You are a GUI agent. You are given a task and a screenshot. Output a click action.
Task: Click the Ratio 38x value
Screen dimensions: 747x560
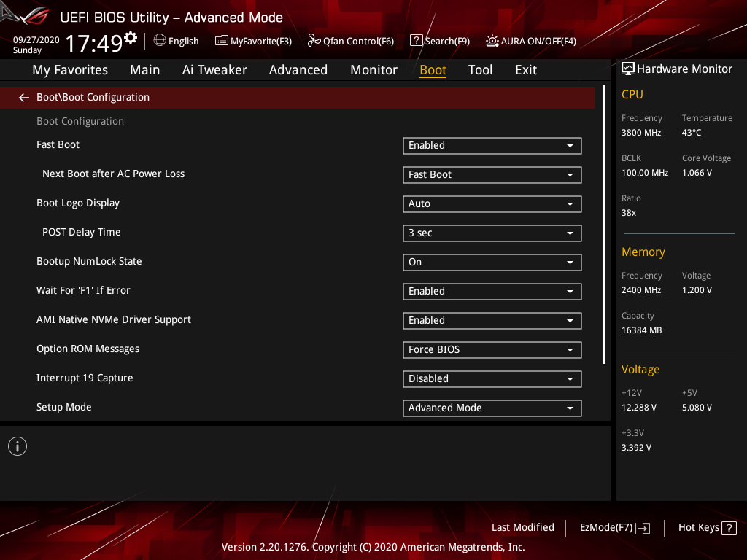(x=628, y=212)
